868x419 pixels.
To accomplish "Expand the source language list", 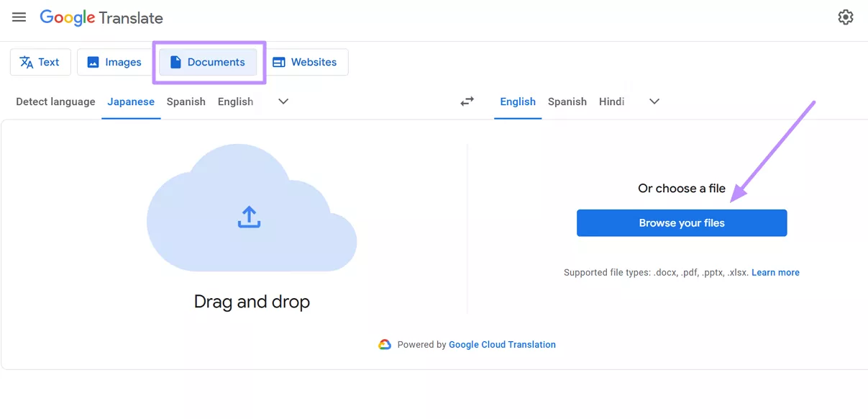I will pyautogui.click(x=283, y=102).
